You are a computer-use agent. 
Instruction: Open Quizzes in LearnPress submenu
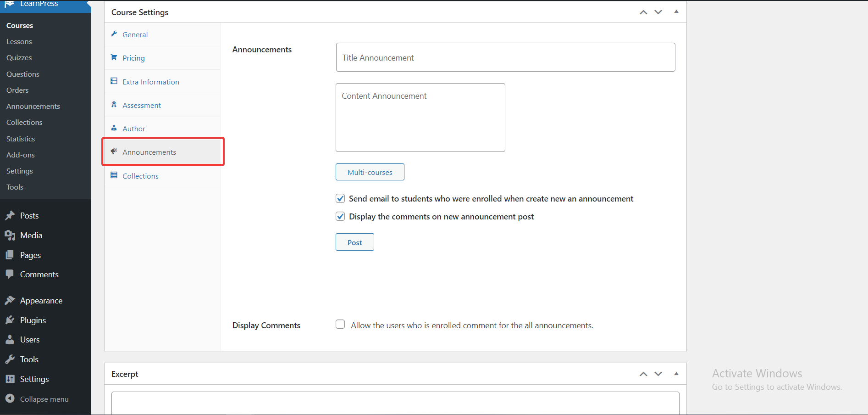[x=19, y=57]
